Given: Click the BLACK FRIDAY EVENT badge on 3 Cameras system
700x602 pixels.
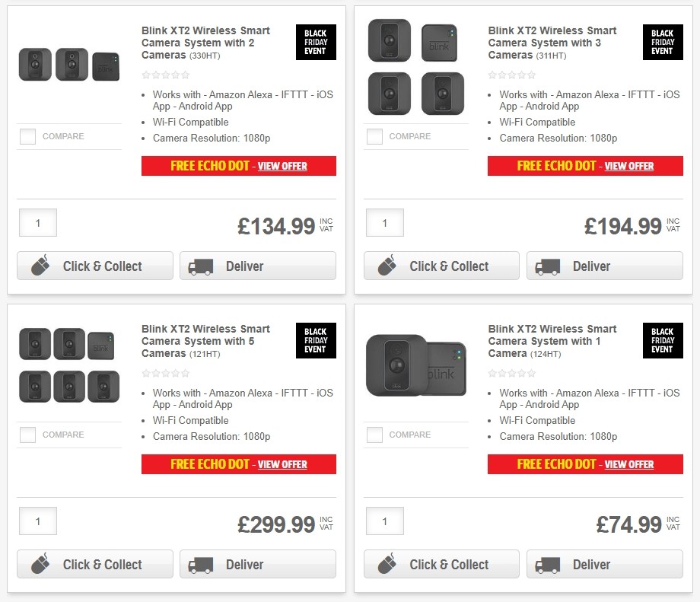Looking at the screenshot, I should (x=663, y=43).
